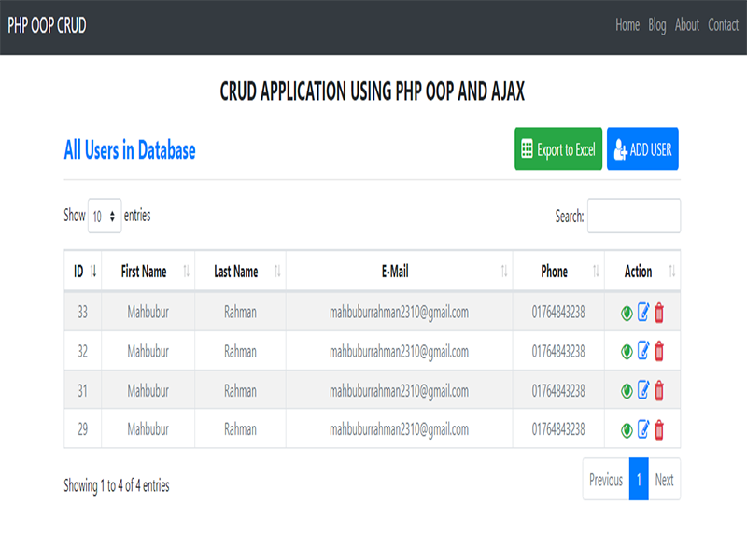Open the Blog menu link
Viewport: 747px width, 560px height.
(x=657, y=25)
